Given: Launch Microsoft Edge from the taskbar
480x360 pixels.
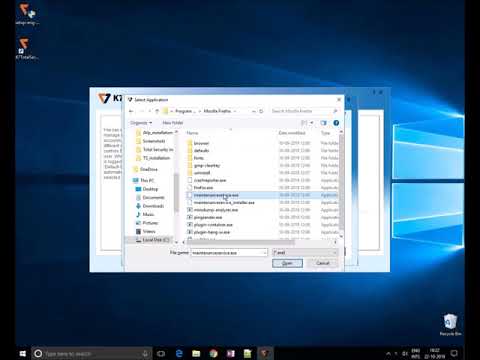Looking at the screenshot, I should click(x=179, y=353).
